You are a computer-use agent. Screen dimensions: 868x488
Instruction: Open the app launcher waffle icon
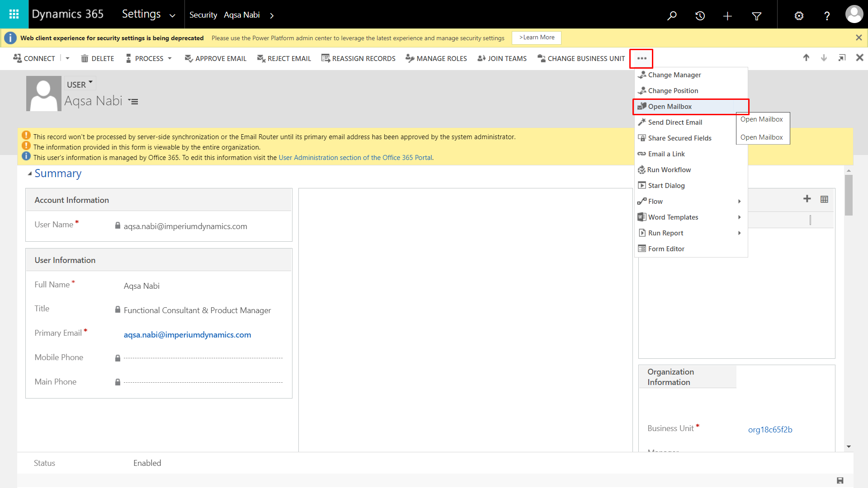14,14
